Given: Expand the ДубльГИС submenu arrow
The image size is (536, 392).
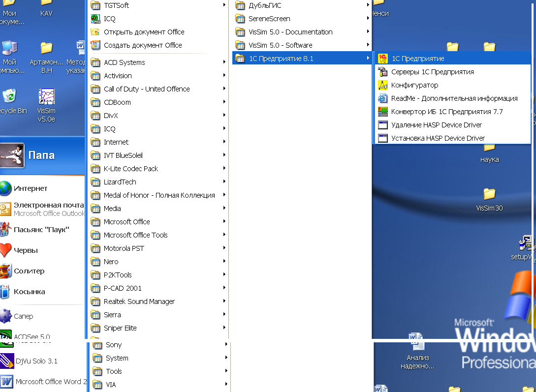Looking at the screenshot, I should pyautogui.click(x=368, y=5).
